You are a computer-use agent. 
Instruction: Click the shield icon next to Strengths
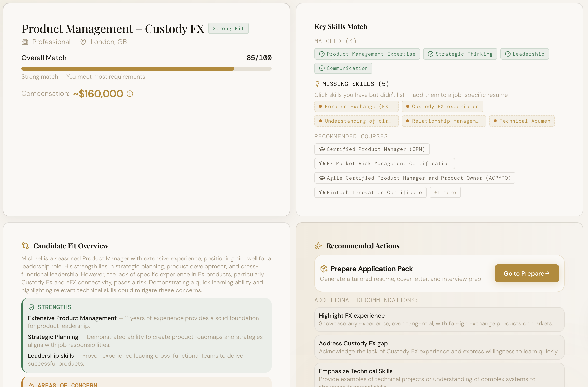click(31, 307)
